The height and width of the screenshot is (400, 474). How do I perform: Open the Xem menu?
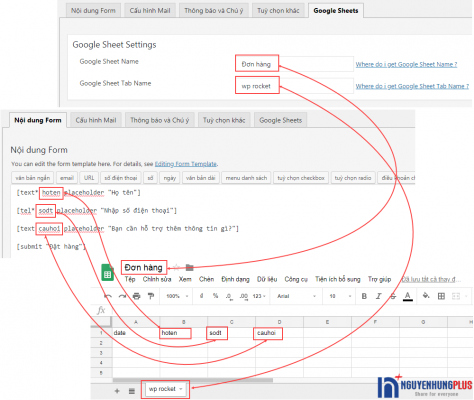point(185,279)
